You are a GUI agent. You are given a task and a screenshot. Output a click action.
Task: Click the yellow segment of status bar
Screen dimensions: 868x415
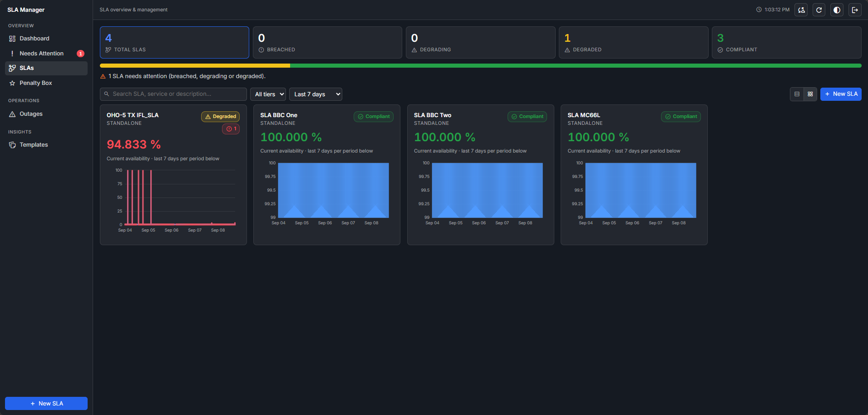point(195,66)
